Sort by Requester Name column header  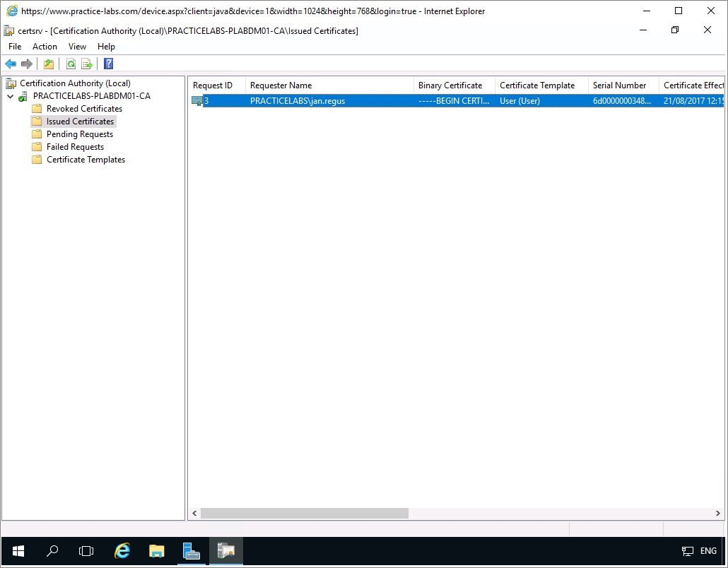(329, 85)
